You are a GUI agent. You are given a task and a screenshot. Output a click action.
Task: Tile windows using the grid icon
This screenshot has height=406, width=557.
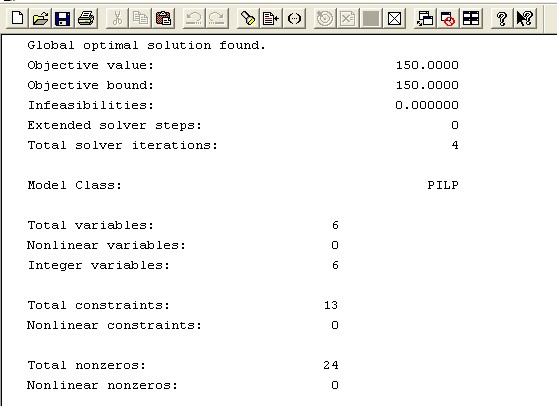click(x=471, y=18)
